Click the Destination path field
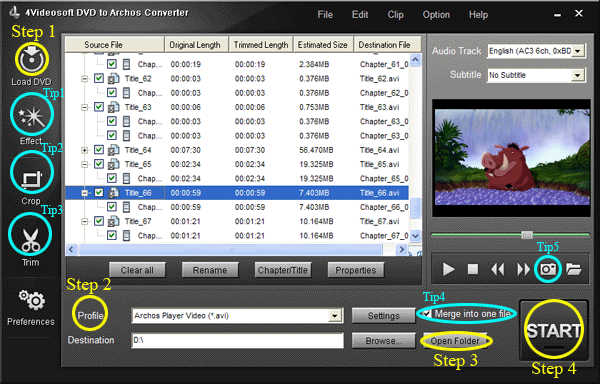 238,340
